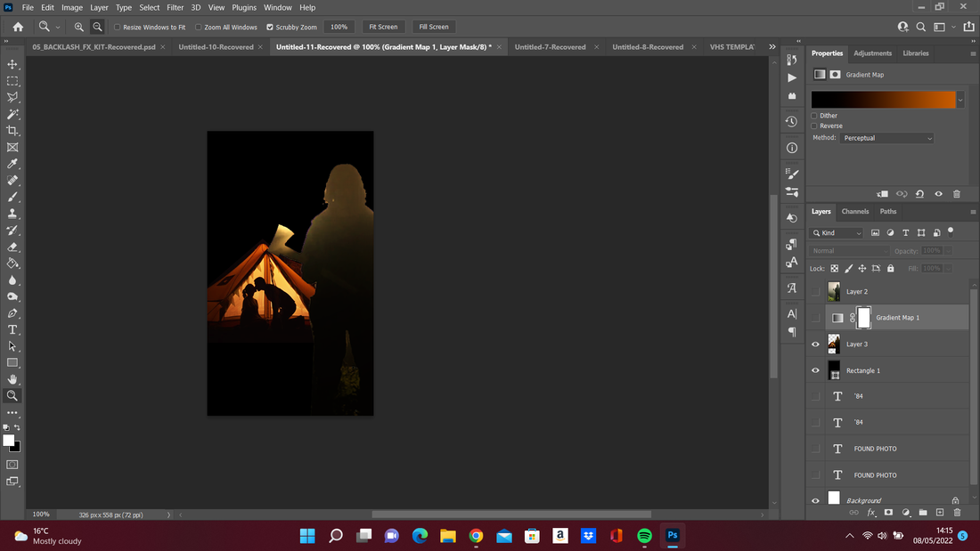Select the Frame tool

(x=12, y=148)
